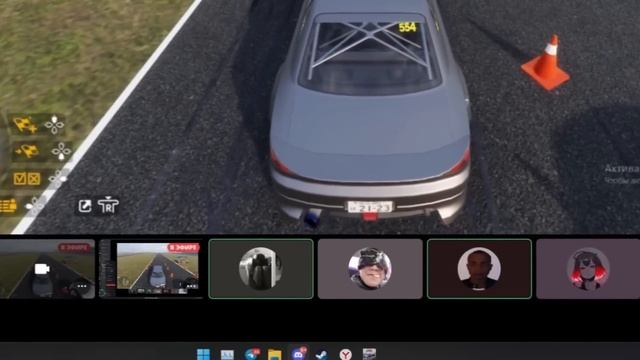Open the taskbar app next to Start
Image resolution: width=640 pixels, height=360 pixels.
click(x=227, y=355)
